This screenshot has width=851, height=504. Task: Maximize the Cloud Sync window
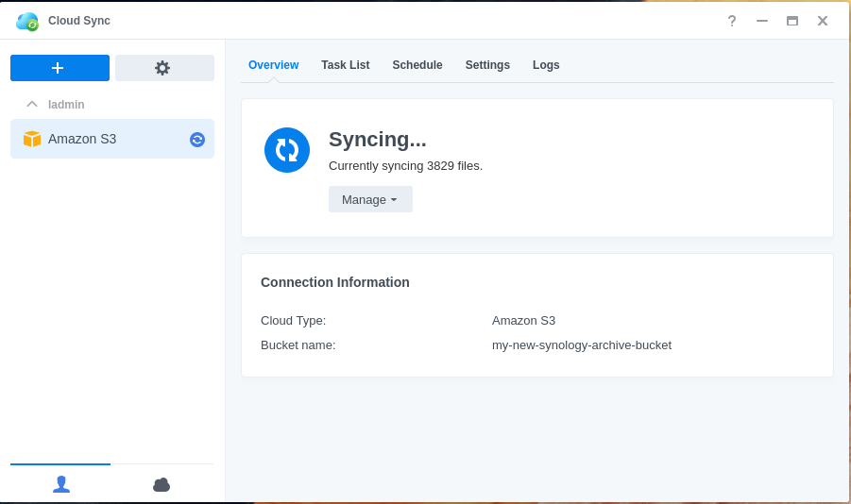click(x=792, y=21)
